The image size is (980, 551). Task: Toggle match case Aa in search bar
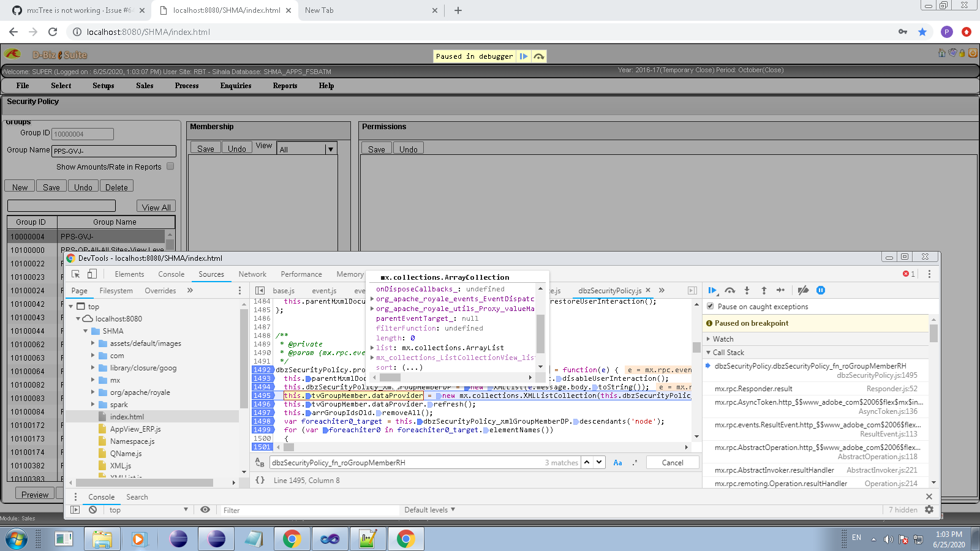tap(617, 463)
